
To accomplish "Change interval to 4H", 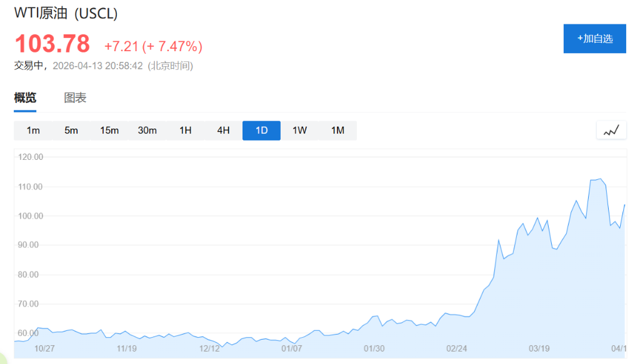I will (x=223, y=130).
